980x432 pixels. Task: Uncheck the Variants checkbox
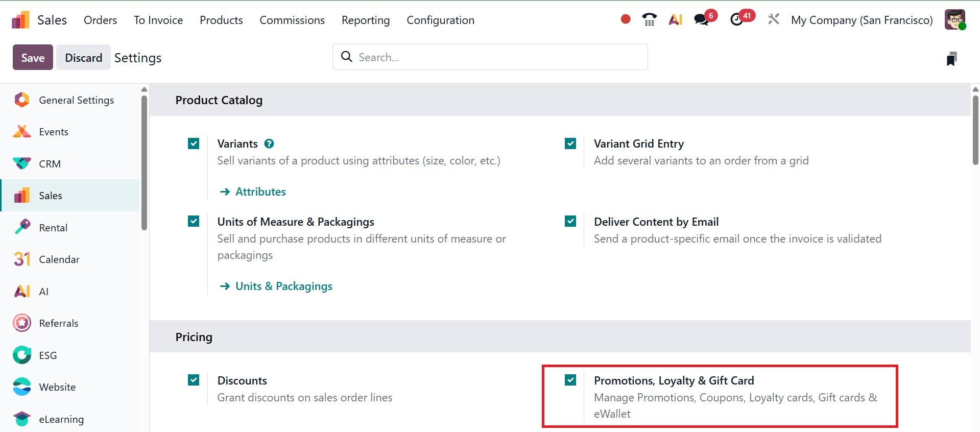pos(194,143)
